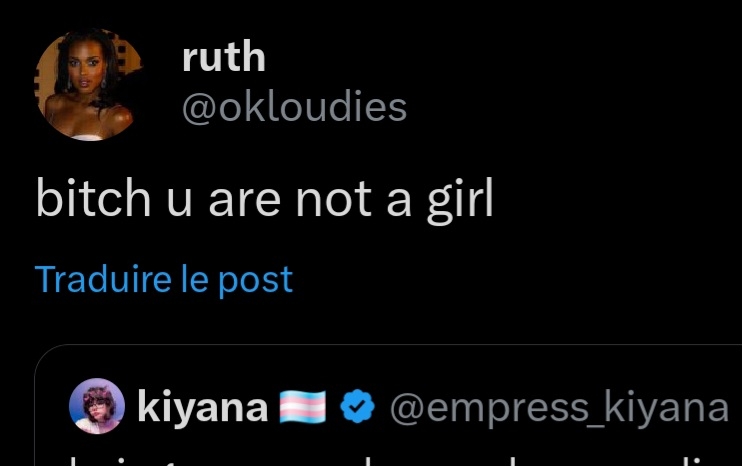Viewport: 742px width, 466px height.
Task: Open the @empress_kiyana handle
Action: (558, 407)
